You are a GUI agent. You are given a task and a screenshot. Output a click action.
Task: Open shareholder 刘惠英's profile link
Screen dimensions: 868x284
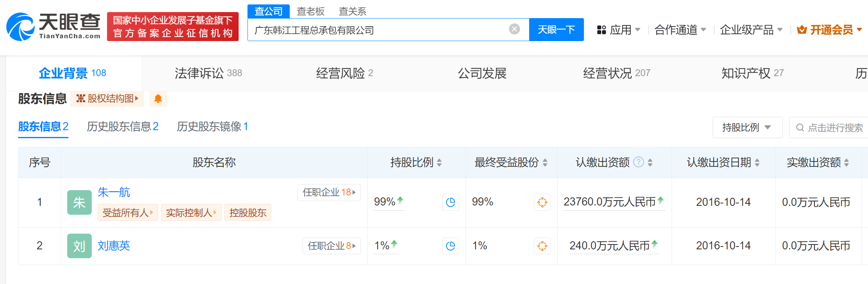point(114,246)
